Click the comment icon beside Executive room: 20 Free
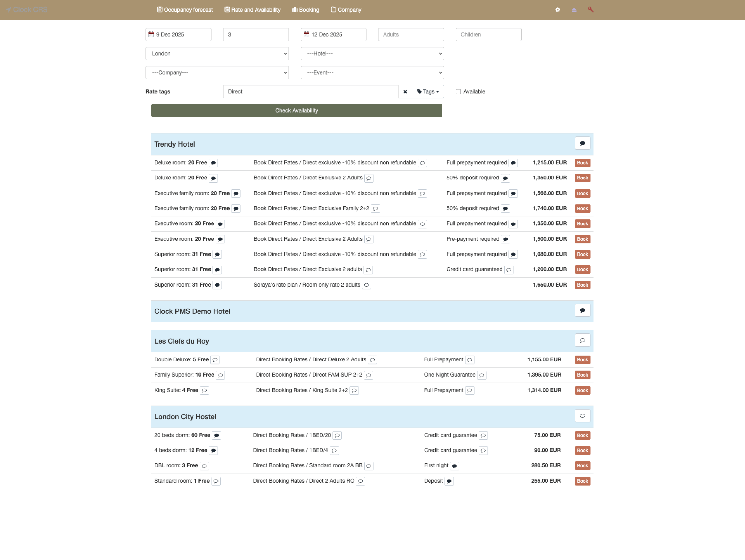The image size is (745, 560). (220, 224)
